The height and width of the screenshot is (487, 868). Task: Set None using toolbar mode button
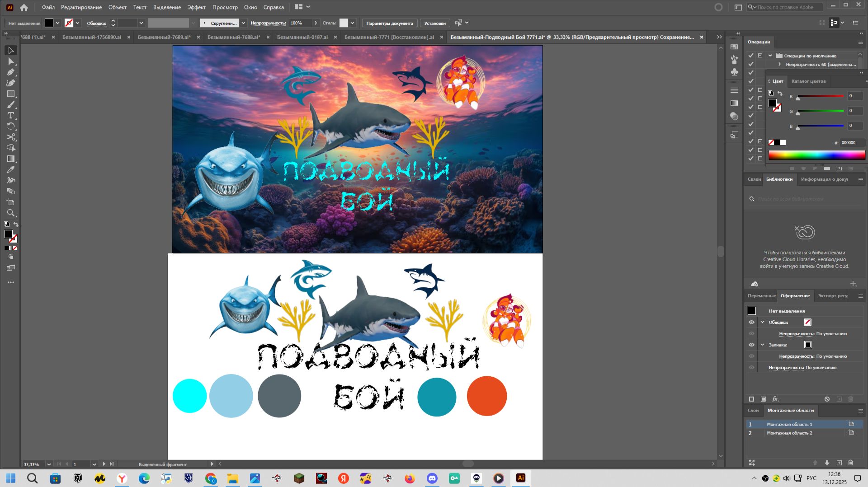tap(15, 248)
